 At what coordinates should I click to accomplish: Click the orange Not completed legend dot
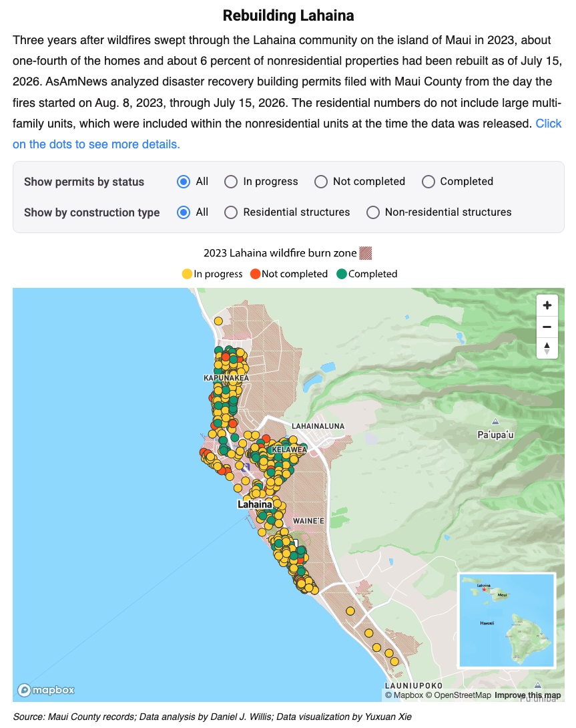(x=255, y=274)
